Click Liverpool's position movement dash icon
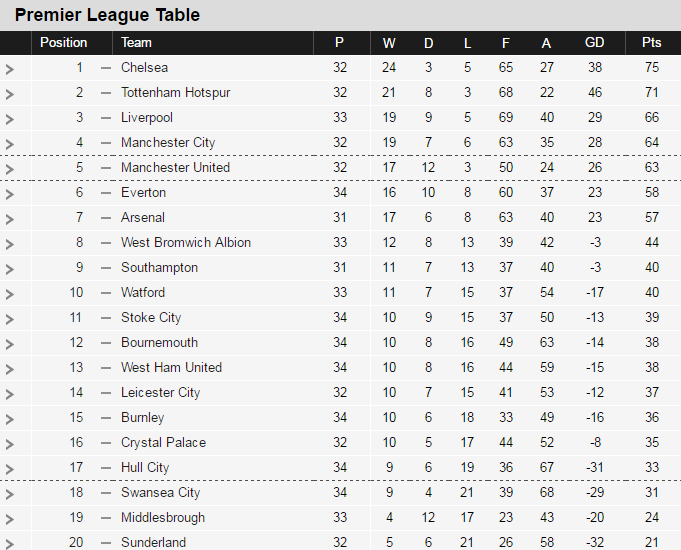This screenshot has height=550, width=681. point(106,118)
